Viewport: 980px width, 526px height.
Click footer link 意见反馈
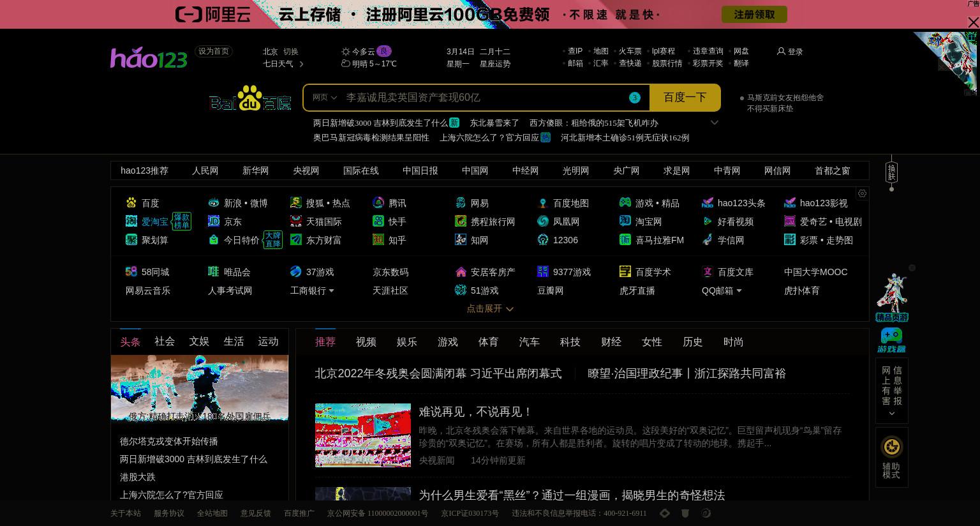point(256,513)
